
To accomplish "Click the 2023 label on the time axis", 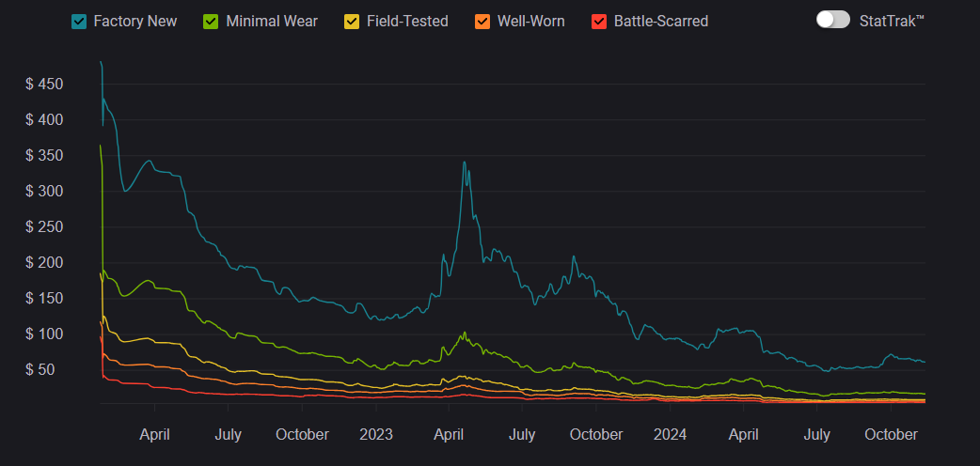I will tap(376, 434).
